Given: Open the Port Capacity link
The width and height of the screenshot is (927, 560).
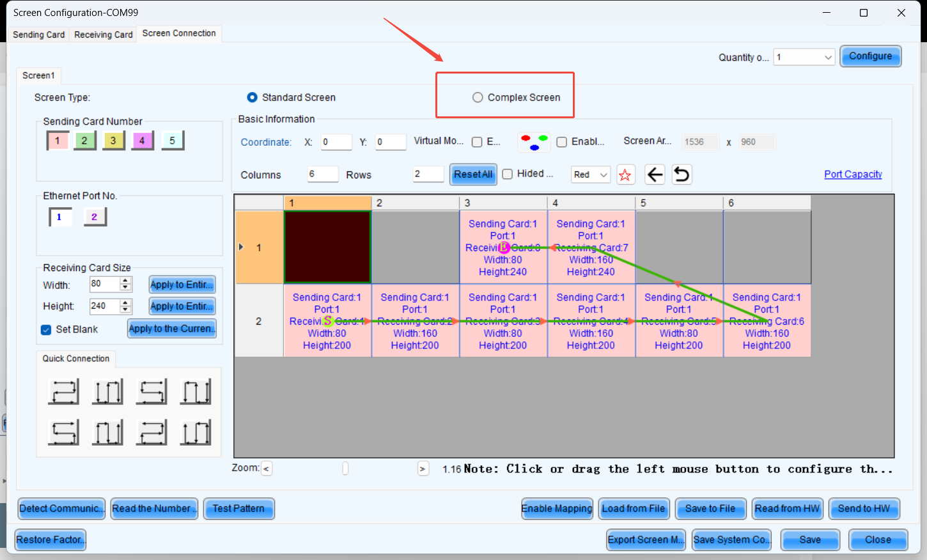Looking at the screenshot, I should click(853, 175).
